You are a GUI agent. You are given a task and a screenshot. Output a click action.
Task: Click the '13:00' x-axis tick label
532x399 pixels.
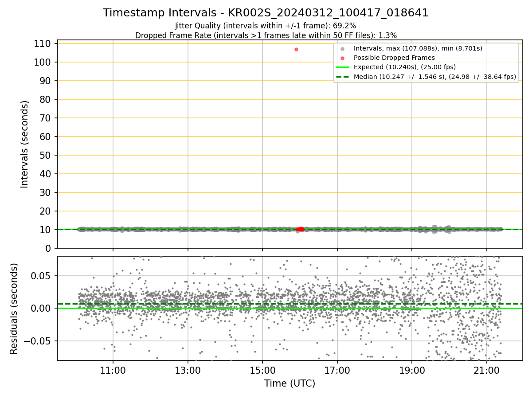tap(188, 371)
